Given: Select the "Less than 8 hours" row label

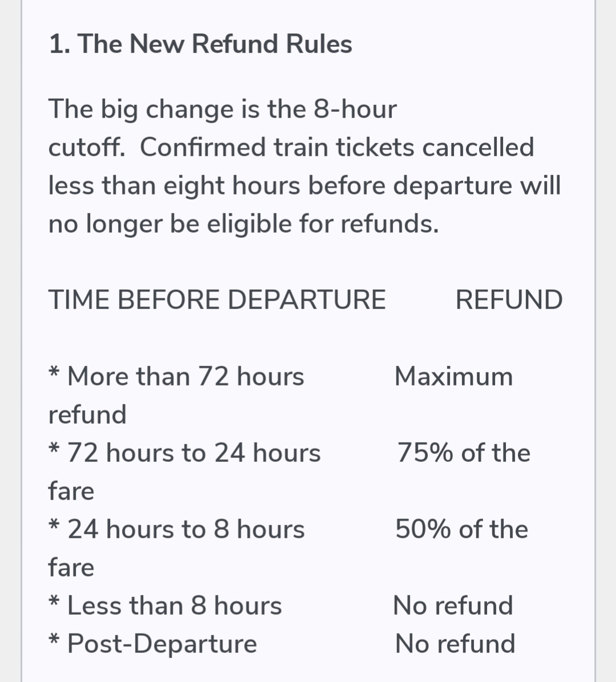Looking at the screenshot, I should tap(175, 606).
